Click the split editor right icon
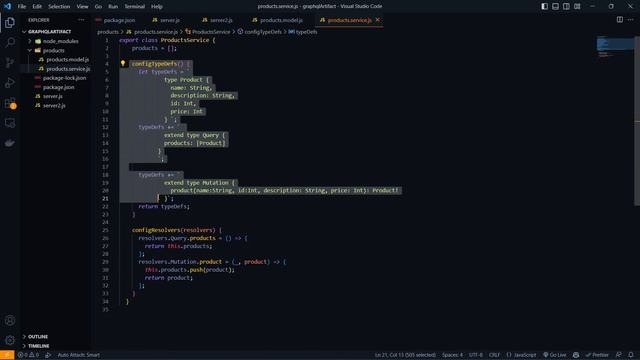This screenshot has height=360, width=640. [x=620, y=20]
